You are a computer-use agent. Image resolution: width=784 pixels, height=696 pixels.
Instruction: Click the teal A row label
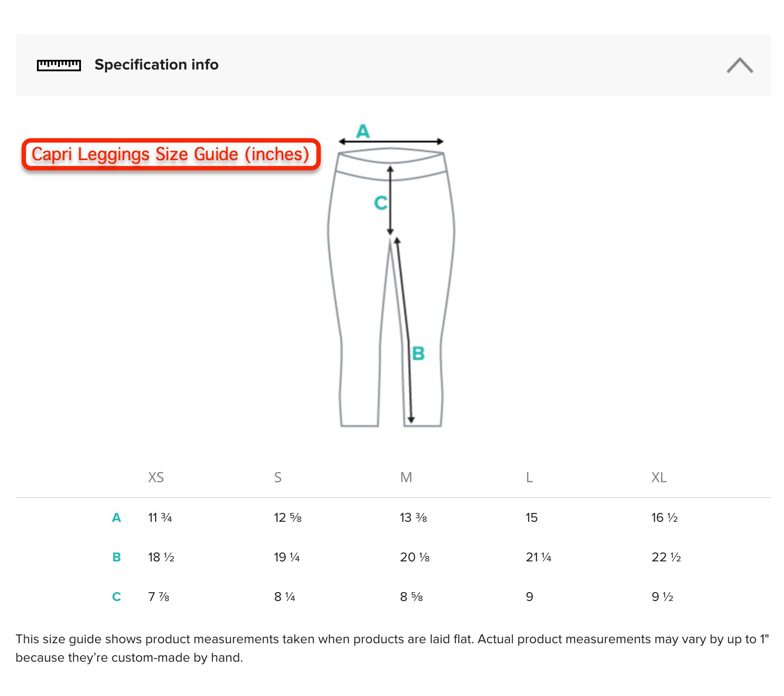[116, 517]
